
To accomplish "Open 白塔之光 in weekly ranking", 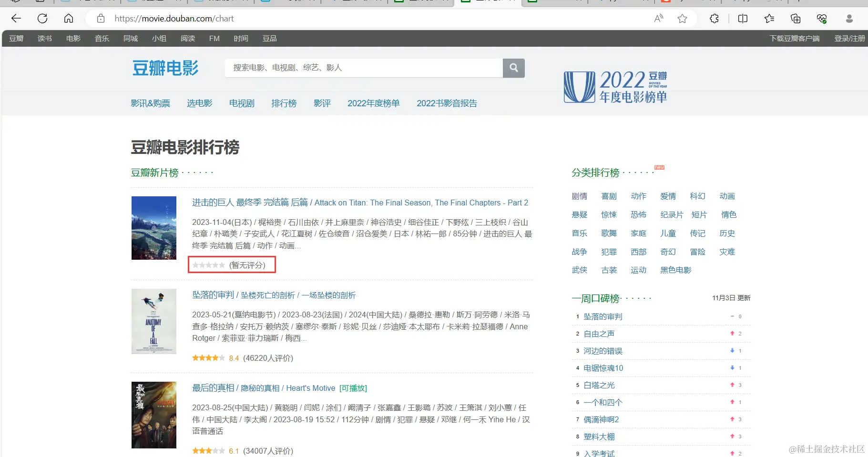I will (x=599, y=386).
